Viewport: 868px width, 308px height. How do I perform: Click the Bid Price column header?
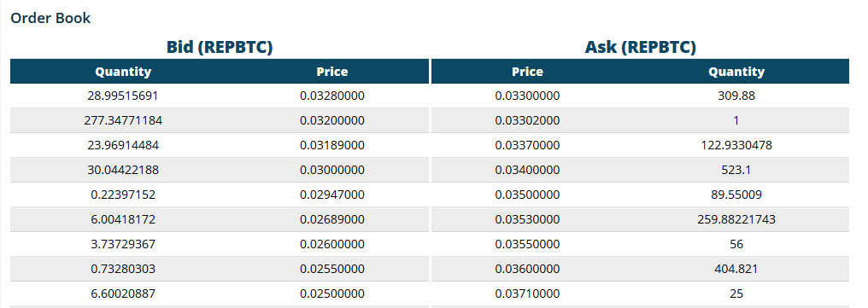click(332, 72)
